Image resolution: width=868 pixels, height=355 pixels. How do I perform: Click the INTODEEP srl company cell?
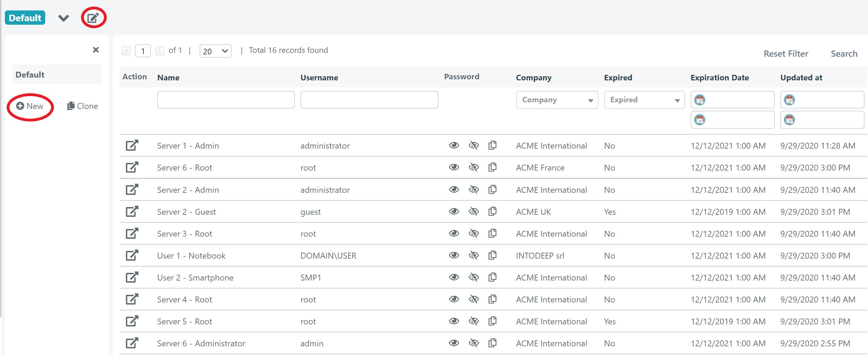click(x=540, y=256)
